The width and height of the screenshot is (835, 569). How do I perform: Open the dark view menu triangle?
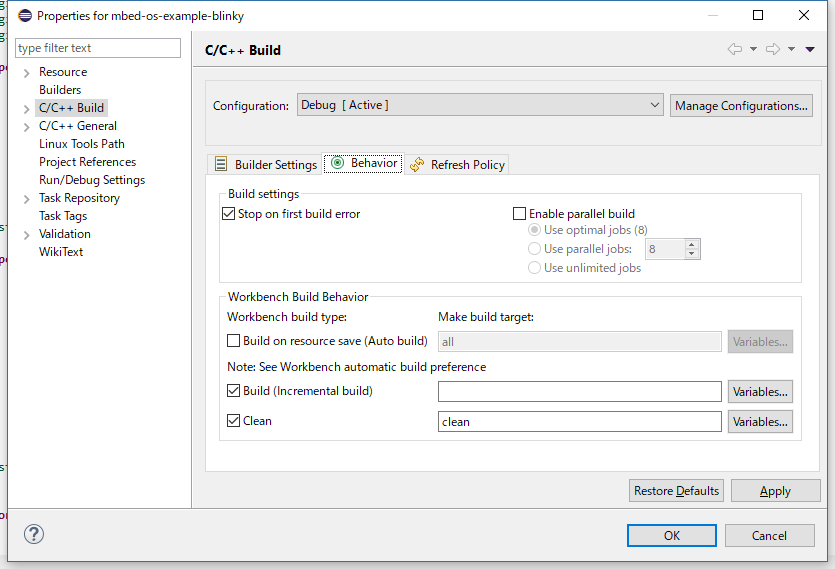[x=810, y=49]
